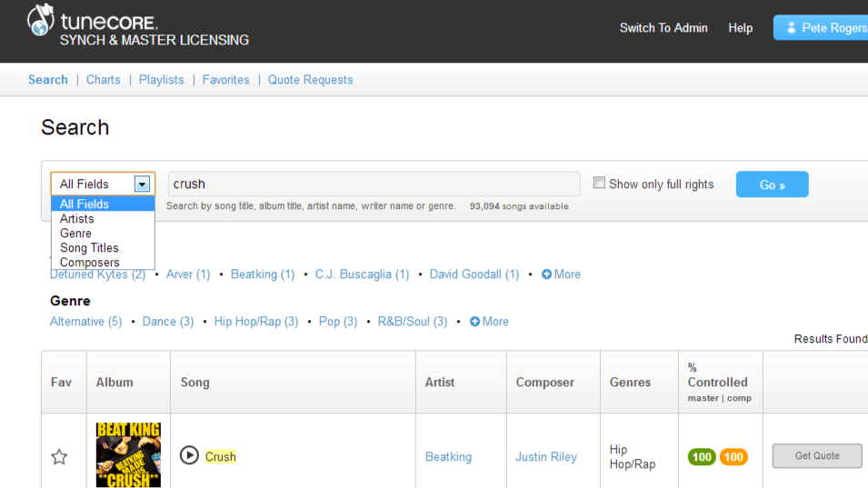Viewport: 868px width, 488px height.
Task: Open the Quote Requests section
Action: coord(310,80)
